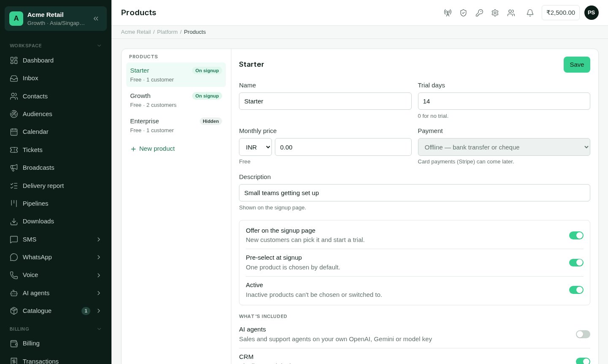This screenshot has width=608, height=364.
Task: Click the Trial days input field
Action: pyautogui.click(x=504, y=101)
